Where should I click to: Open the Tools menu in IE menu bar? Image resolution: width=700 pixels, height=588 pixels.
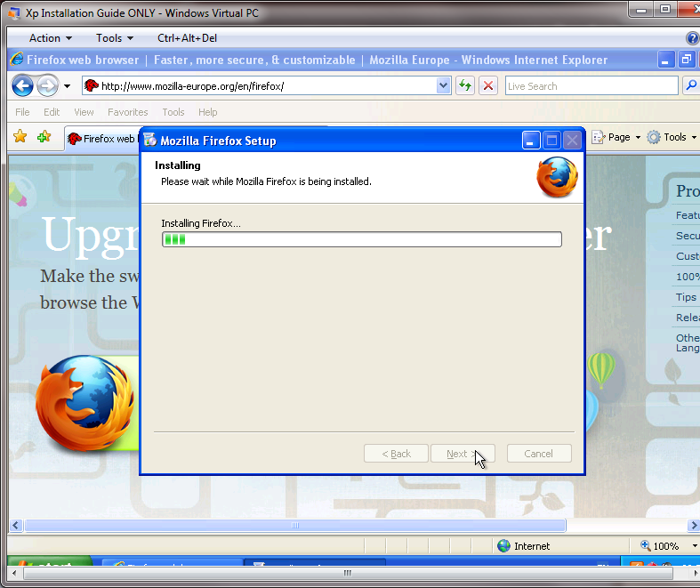pos(173,112)
